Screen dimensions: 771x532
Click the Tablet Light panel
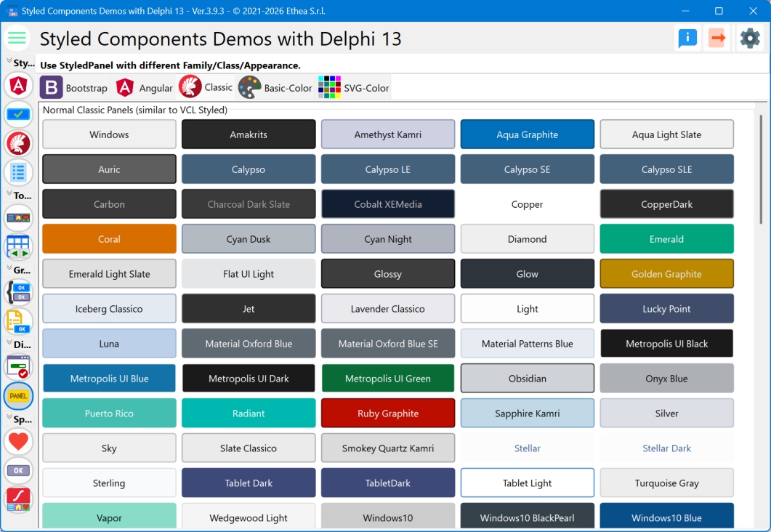[527, 483]
